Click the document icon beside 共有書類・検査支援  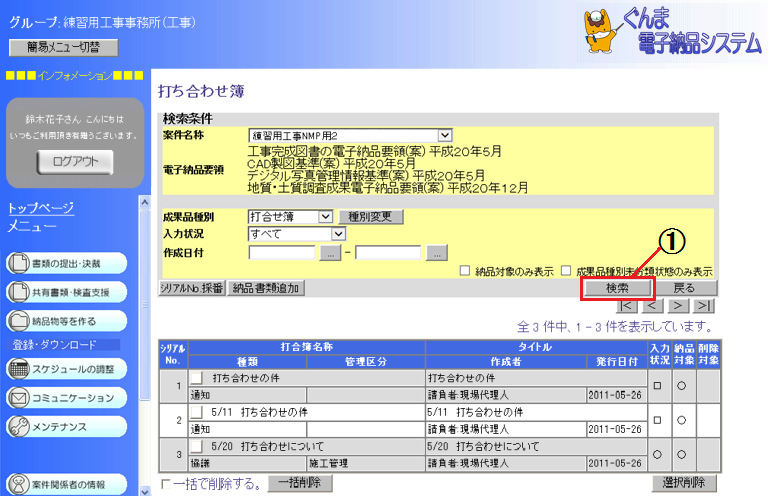pyautogui.click(x=19, y=292)
